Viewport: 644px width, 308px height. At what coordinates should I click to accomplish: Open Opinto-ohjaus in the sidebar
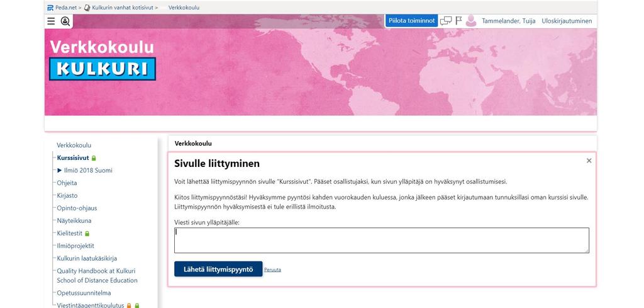(77, 208)
